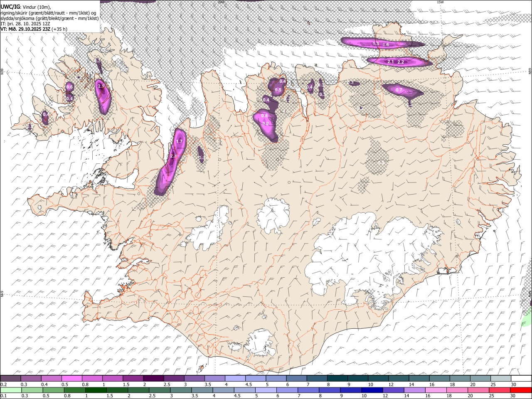
Task: Click the rigning/skúrir legend description line
Action: click(48, 12)
